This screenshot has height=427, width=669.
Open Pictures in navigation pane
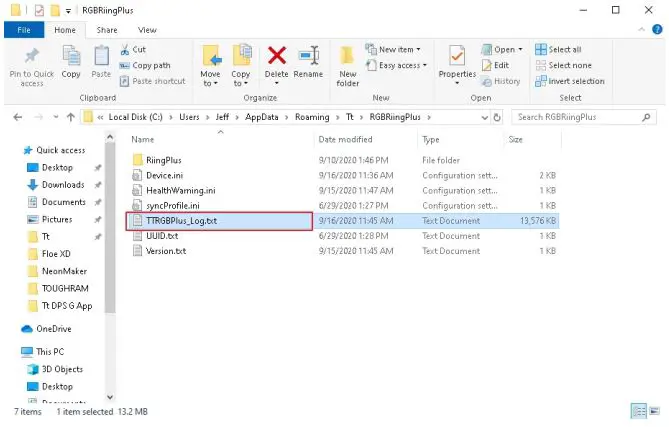(x=57, y=219)
